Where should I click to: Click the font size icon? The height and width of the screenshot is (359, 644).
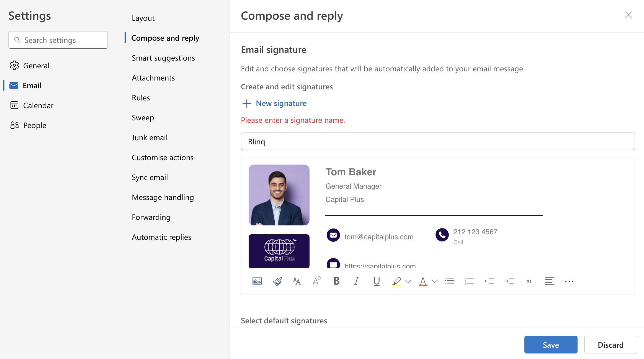tap(316, 281)
